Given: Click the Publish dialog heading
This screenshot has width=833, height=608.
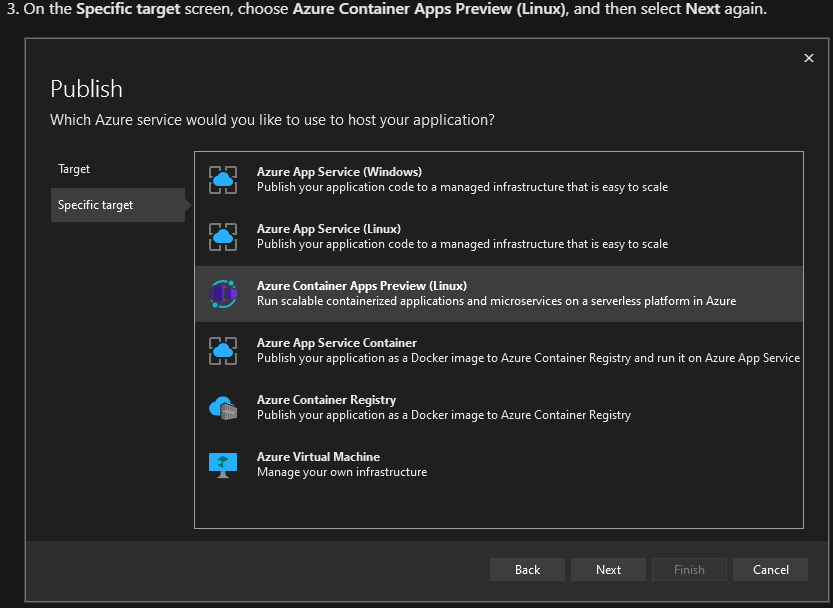Looking at the screenshot, I should point(87,89).
